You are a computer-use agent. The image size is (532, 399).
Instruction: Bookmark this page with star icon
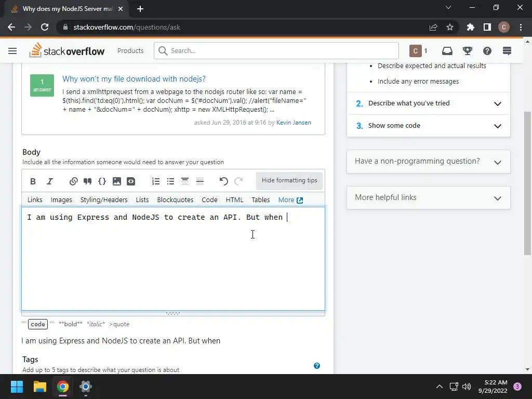tap(450, 27)
